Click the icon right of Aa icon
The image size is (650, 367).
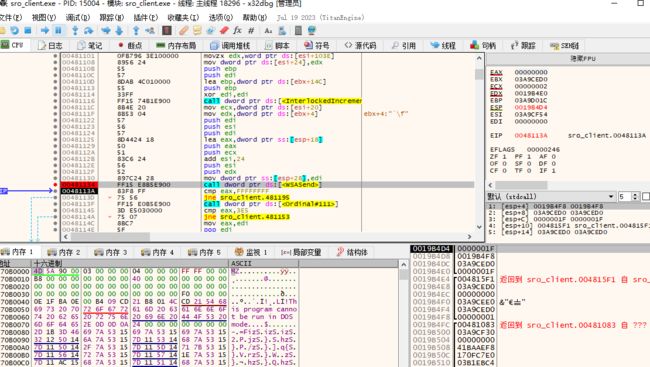pos(282,30)
